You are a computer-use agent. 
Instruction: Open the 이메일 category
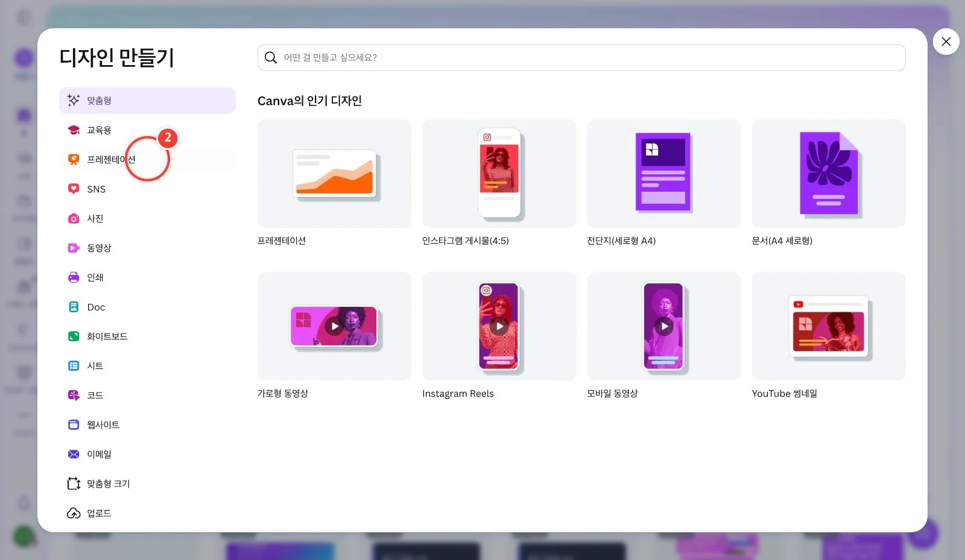click(x=147, y=454)
